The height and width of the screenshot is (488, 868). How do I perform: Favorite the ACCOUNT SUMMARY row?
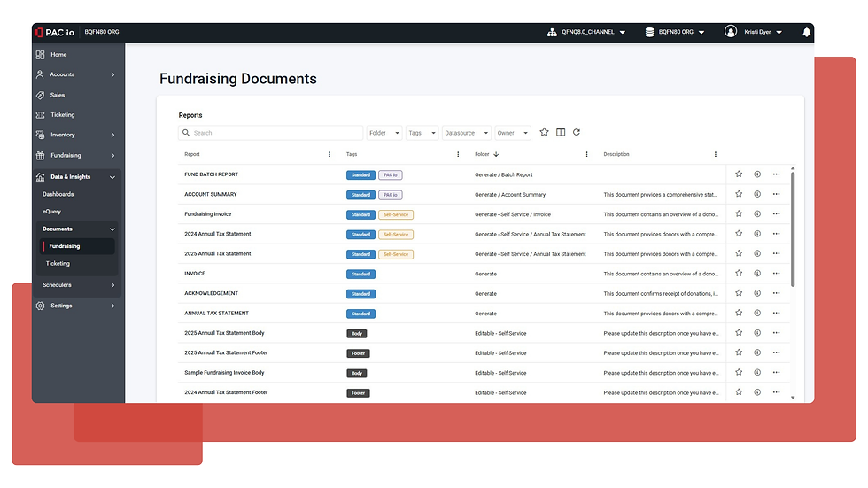[739, 194]
